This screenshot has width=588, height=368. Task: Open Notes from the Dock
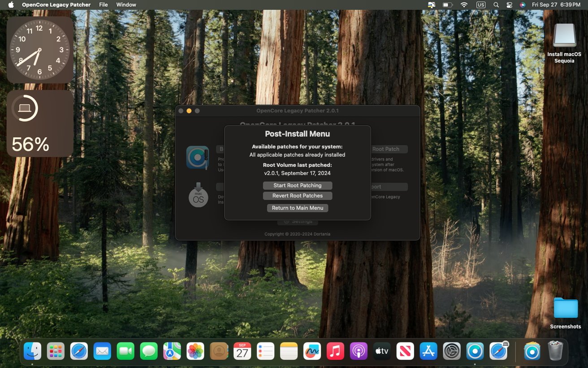coord(289,351)
